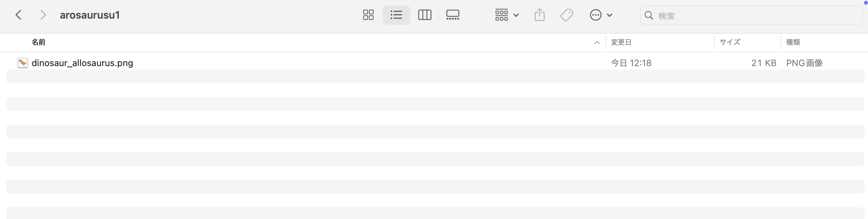Screen dimensions: 868x219
Task: Open the group-by options dropdown
Action: point(507,15)
